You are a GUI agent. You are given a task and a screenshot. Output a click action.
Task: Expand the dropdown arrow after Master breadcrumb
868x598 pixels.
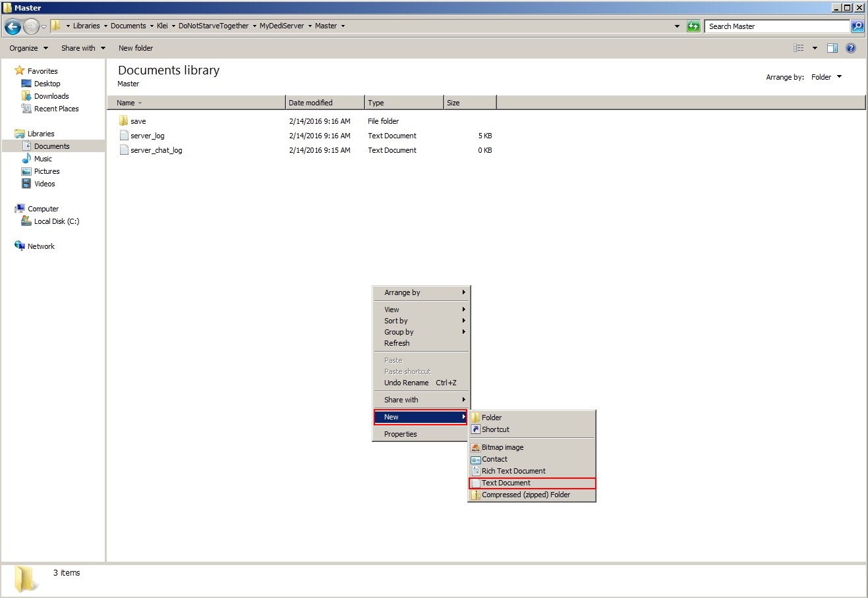pyautogui.click(x=343, y=26)
